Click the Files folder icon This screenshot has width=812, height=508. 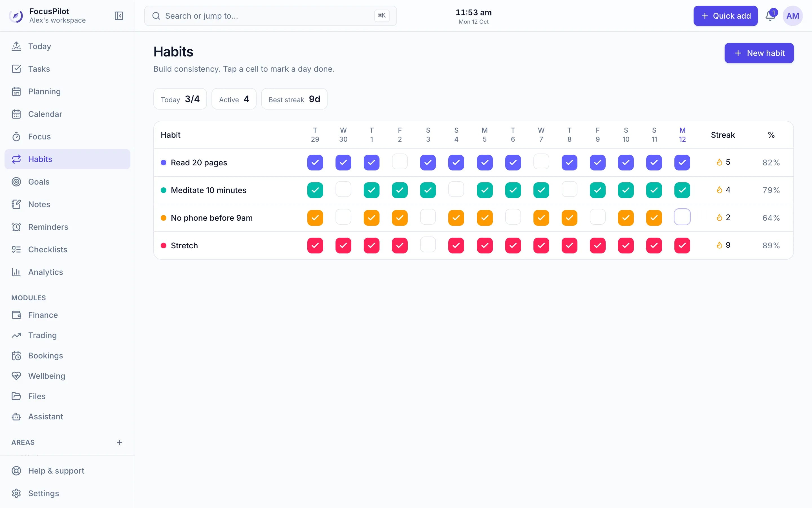(16, 397)
